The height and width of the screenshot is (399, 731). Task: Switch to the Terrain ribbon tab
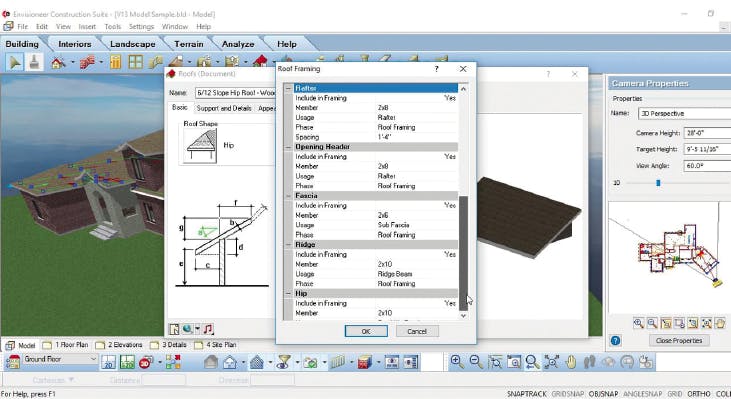pos(189,44)
